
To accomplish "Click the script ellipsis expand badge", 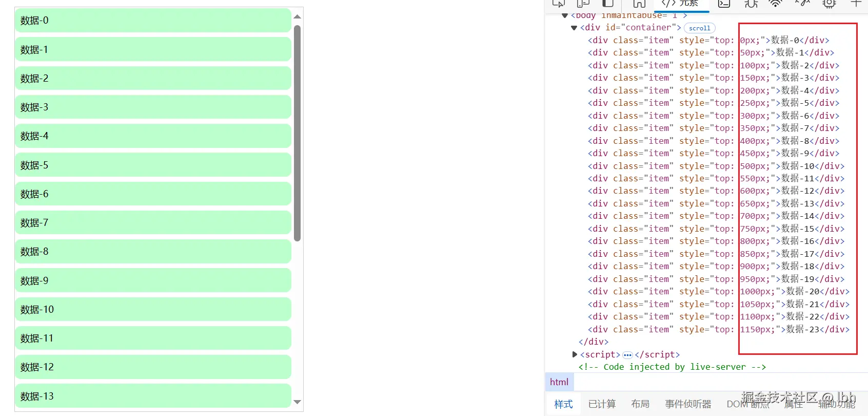I will coord(627,355).
